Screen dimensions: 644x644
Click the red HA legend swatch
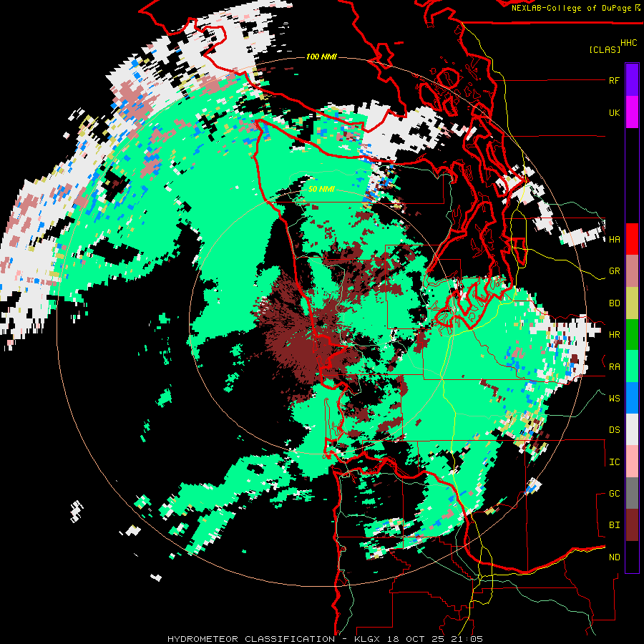(x=632, y=239)
